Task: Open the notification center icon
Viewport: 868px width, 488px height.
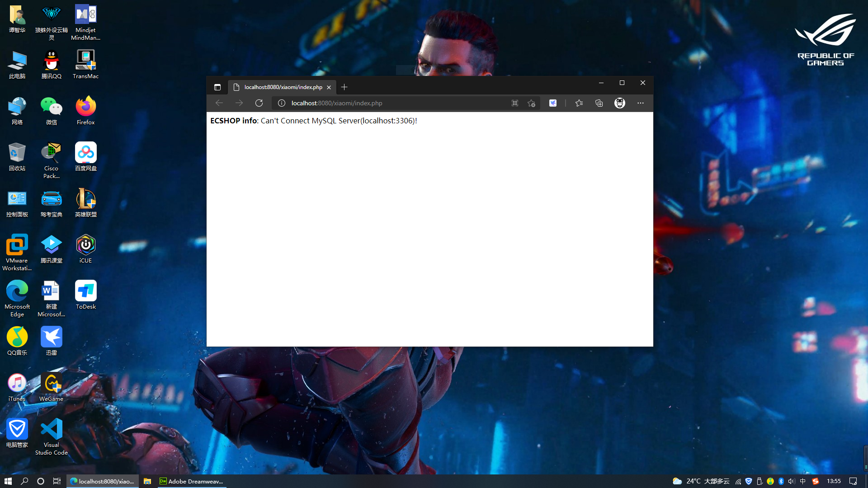Action: [x=853, y=481]
